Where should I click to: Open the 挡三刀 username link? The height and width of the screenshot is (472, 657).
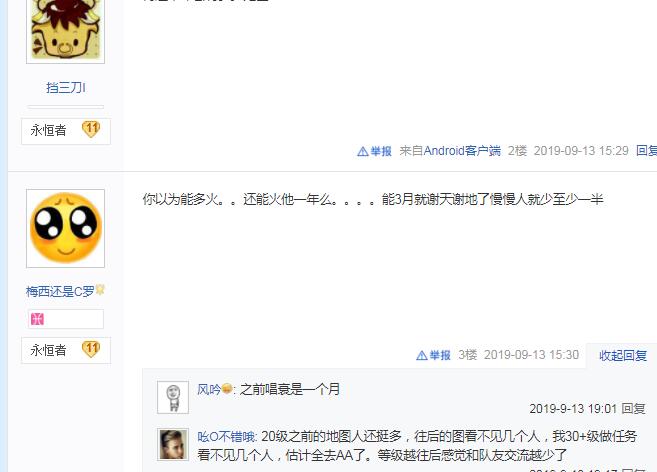pos(65,88)
